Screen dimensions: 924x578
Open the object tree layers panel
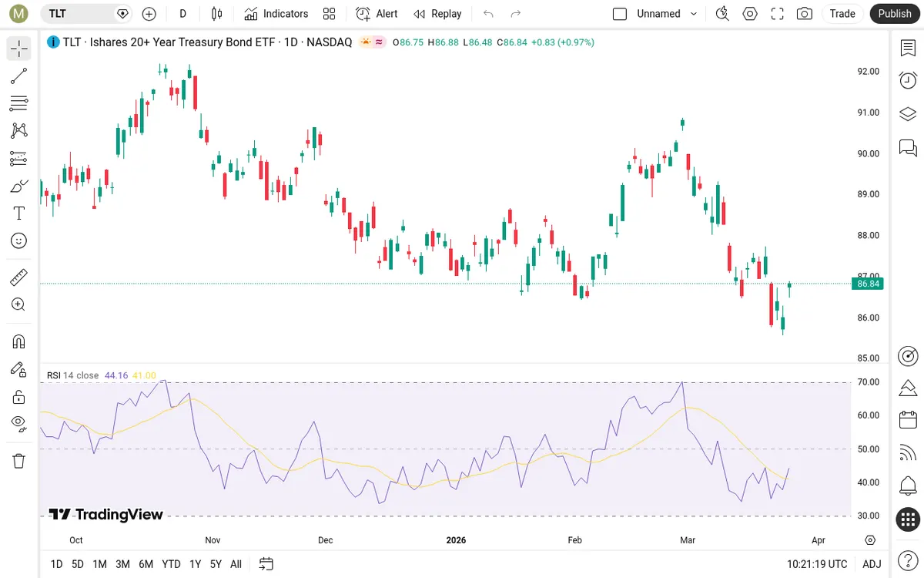pyautogui.click(x=908, y=114)
